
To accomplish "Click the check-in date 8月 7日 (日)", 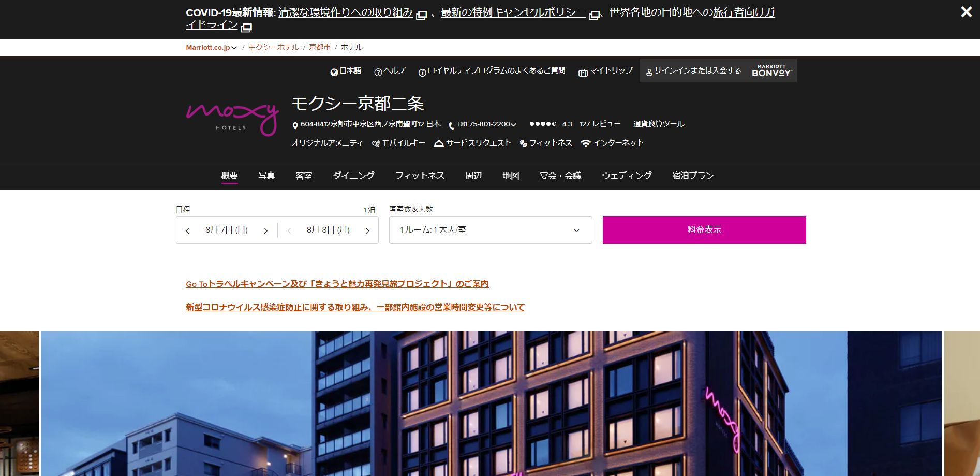I will point(227,230).
